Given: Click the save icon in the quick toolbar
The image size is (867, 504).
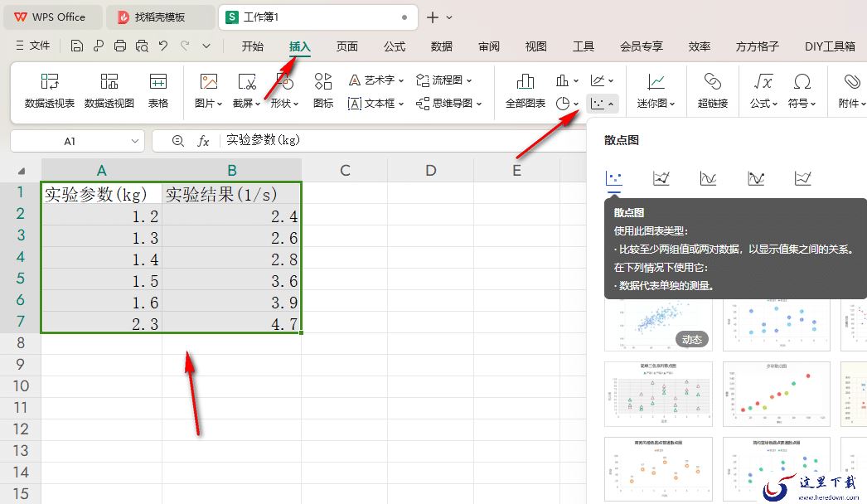Looking at the screenshot, I should tap(77, 46).
